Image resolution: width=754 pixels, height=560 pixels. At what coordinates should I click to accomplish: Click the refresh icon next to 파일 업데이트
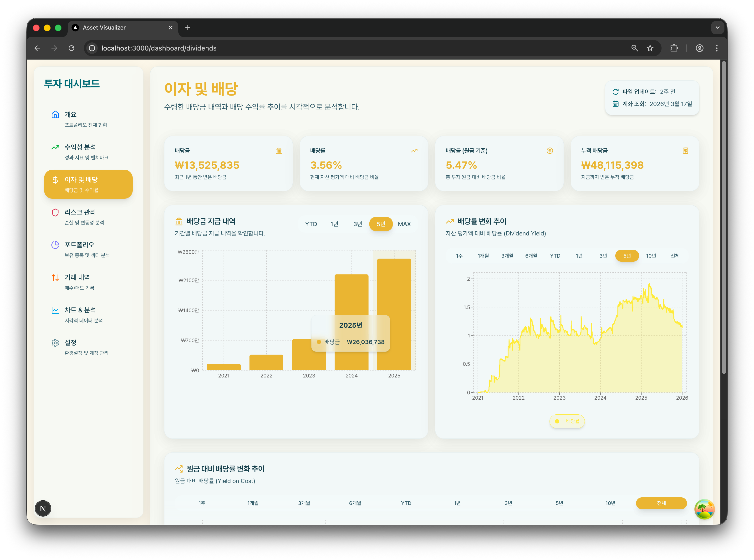point(615,92)
